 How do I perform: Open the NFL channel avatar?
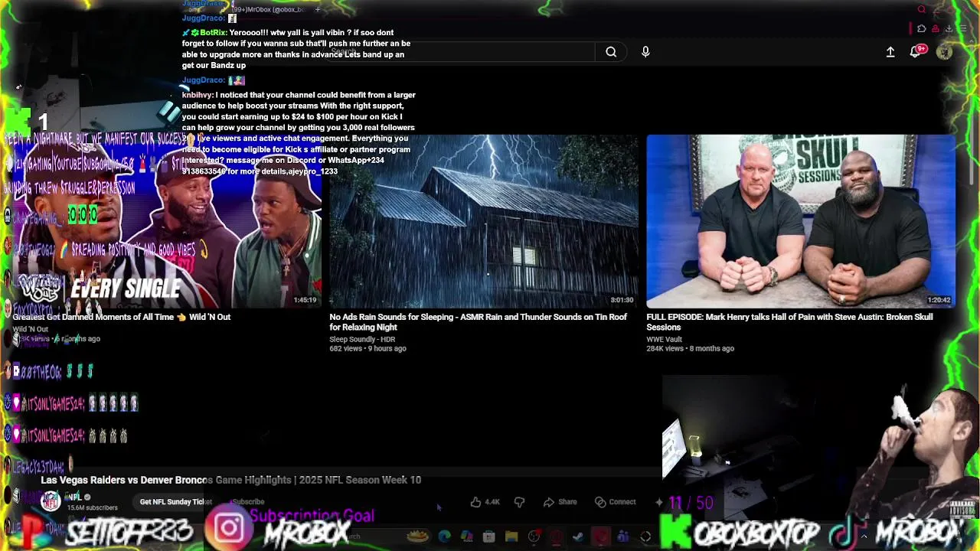[51, 501]
